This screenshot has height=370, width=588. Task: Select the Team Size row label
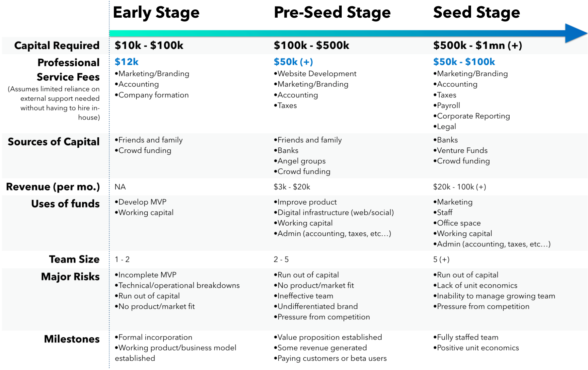[74, 260]
